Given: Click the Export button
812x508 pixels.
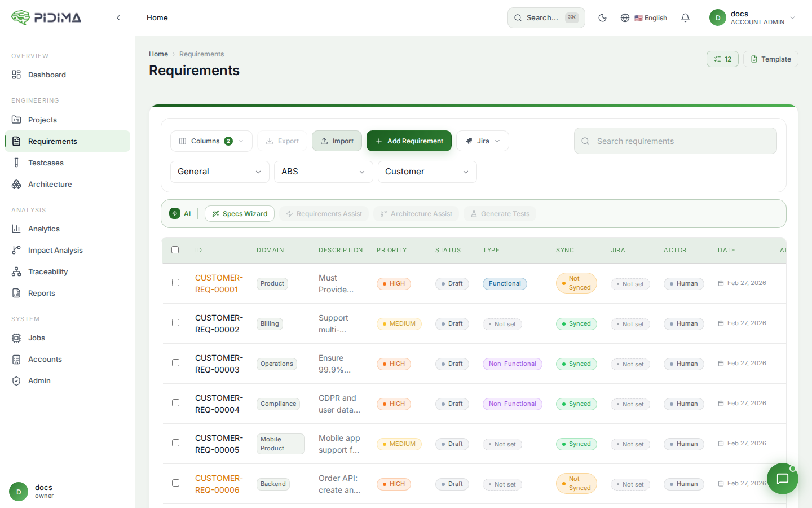Looking at the screenshot, I should [x=283, y=141].
